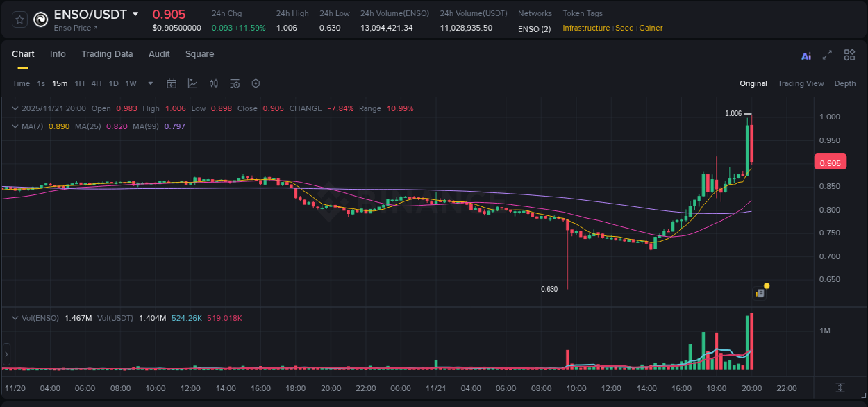Select the 15m timeframe
Viewport: 868px width, 407px height.
60,83
